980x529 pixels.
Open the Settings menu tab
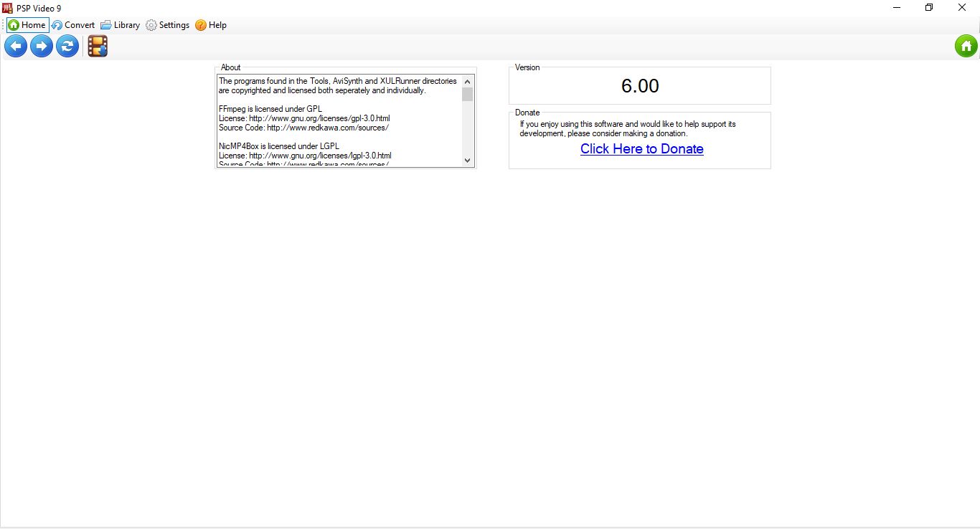click(x=167, y=25)
